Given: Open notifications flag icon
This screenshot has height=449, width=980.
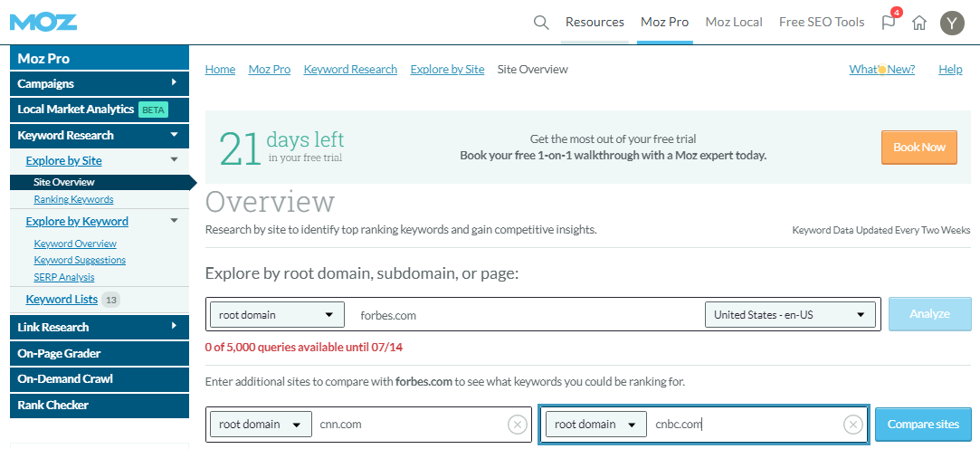Looking at the screenshot, I should pyautogui.click(x=888, y=22).
